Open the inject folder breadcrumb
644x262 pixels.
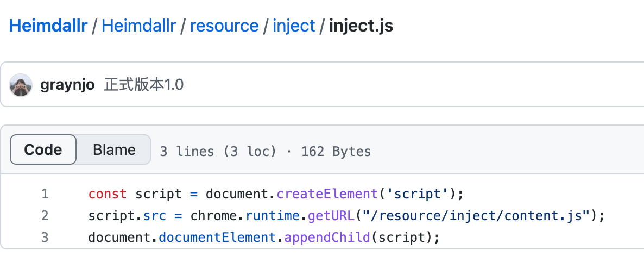tap(294, 26)
